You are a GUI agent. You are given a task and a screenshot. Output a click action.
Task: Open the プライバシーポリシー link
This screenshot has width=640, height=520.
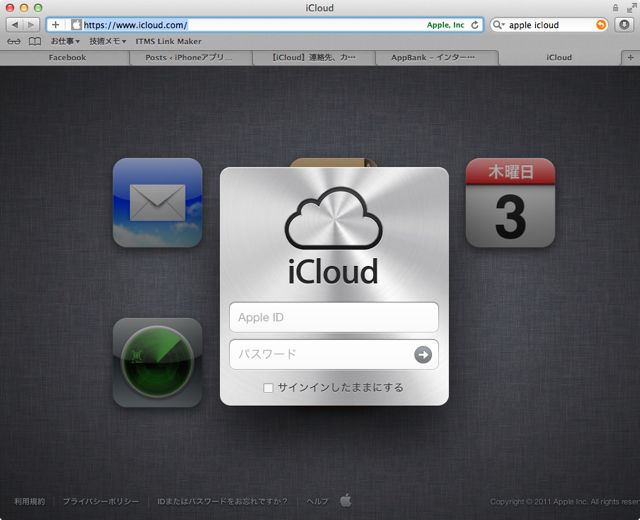[x=101, y=501]
